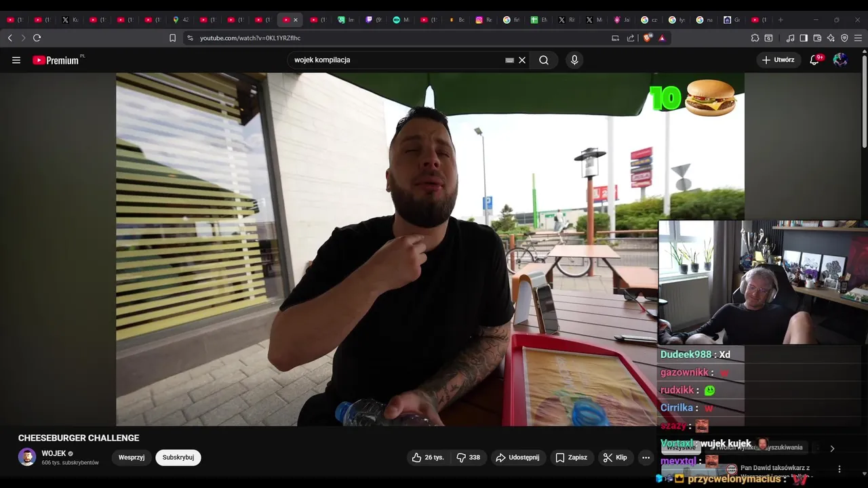Viewport: 868px width, 488px height.
Task: Open the browser main menu
Action: click(858, 38)
